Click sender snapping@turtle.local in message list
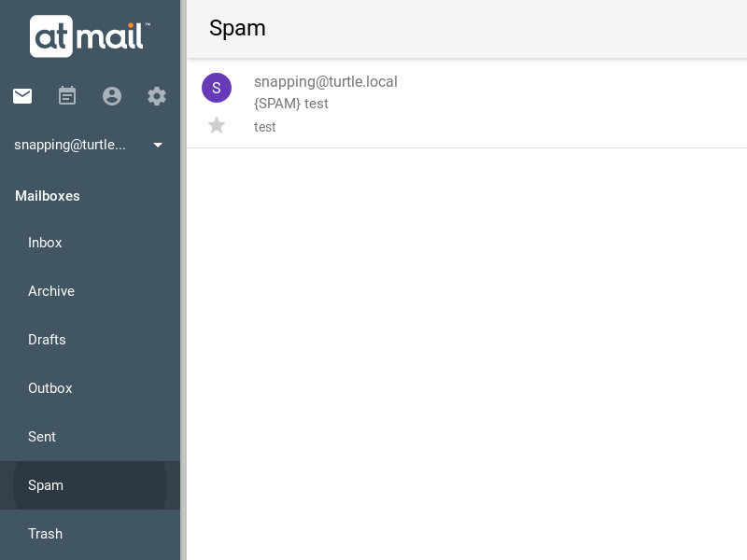This screenshot has width=747, height=560. coord(325,81)
